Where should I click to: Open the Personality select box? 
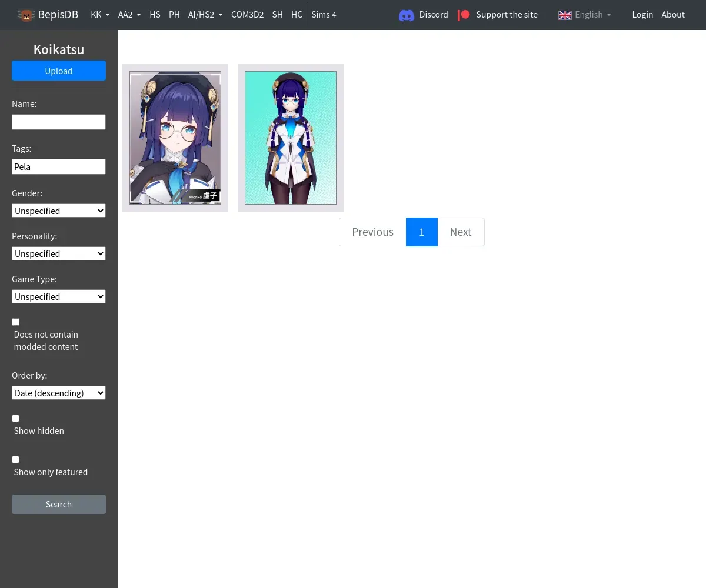59,253
